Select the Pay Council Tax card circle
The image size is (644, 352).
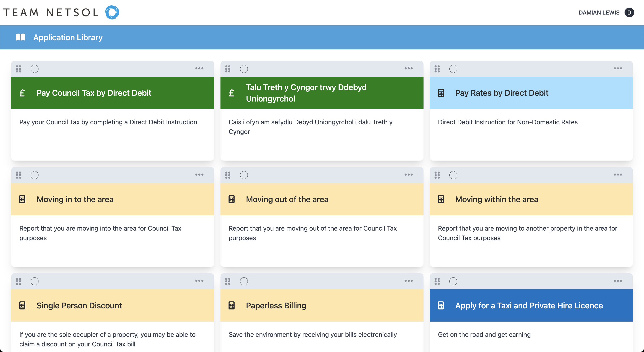pos(34,69)
